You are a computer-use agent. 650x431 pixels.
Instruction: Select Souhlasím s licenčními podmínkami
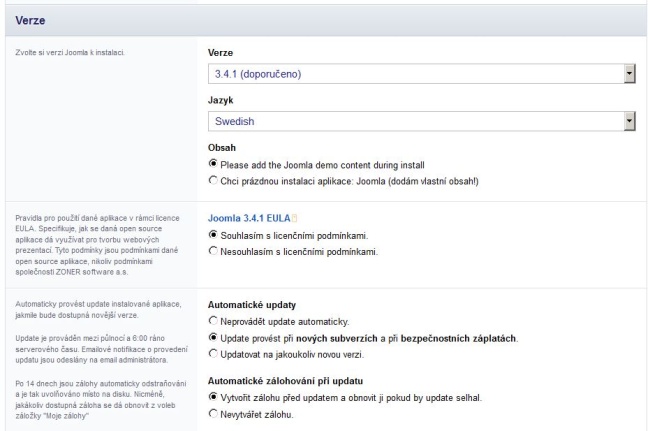[212, 235]
